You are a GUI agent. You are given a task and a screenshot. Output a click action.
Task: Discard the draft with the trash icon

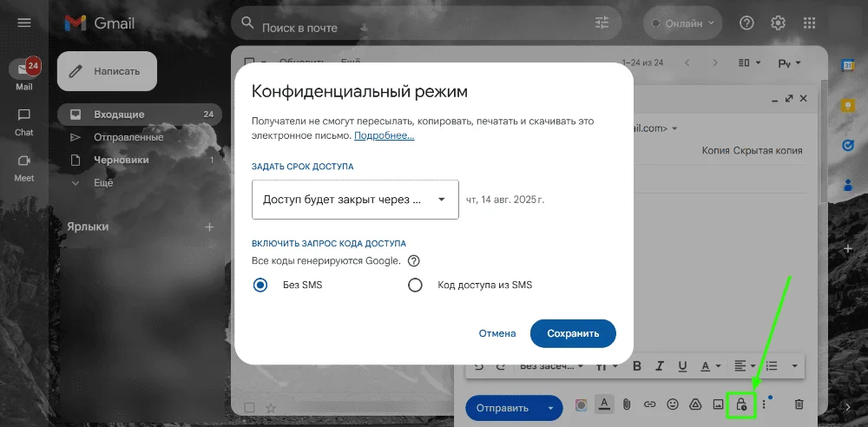[x=799, y=404]
